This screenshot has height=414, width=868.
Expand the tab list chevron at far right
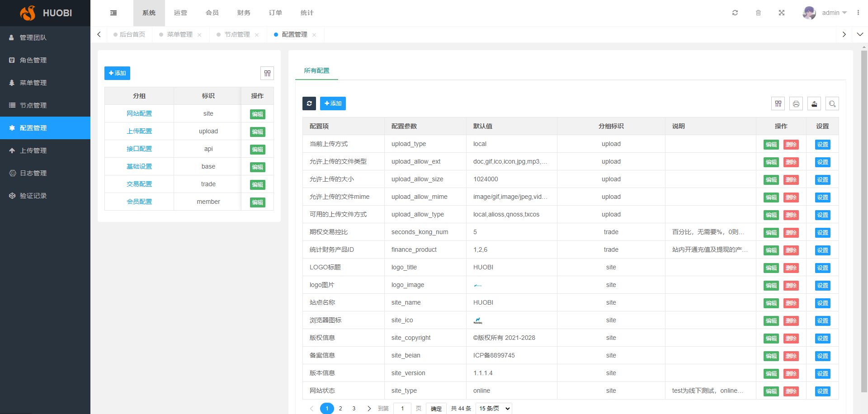(x=860, y=34)
